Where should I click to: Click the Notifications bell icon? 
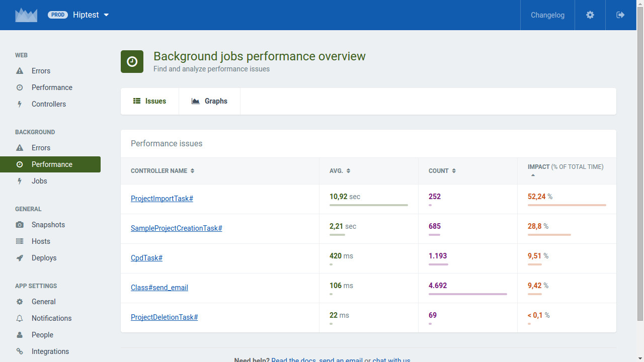click(x=20, y=318)
